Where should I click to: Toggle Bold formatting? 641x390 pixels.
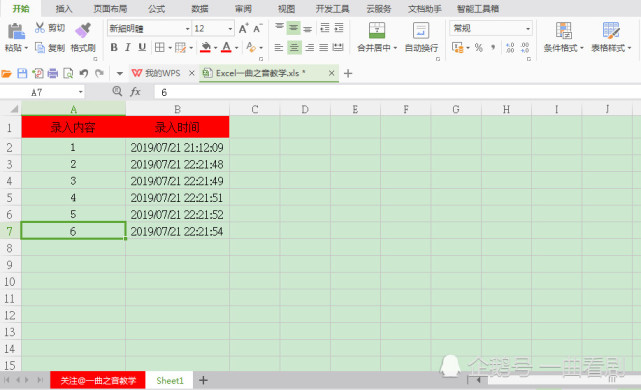tap(114, 48)
